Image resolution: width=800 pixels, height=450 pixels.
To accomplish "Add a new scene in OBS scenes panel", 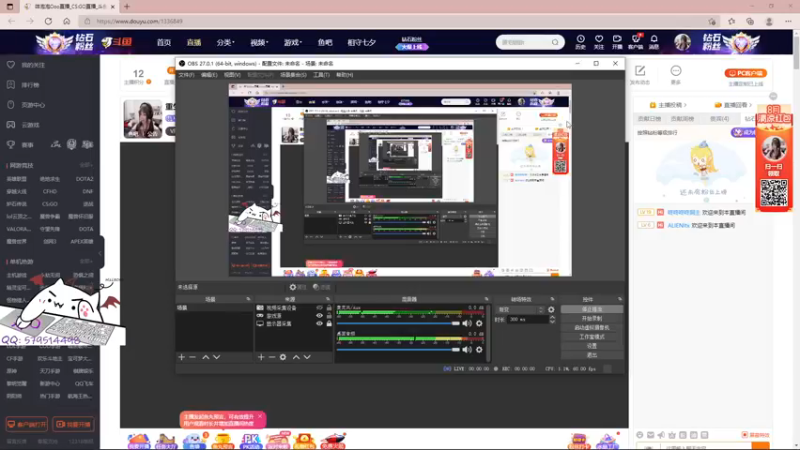I will [x=182, y=357].
